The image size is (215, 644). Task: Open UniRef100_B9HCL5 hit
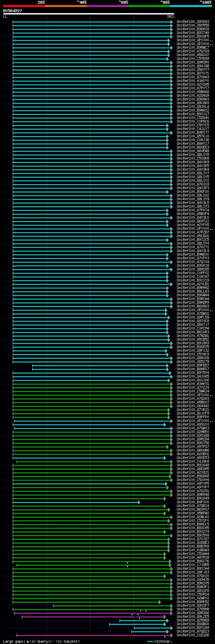coord(193,524)
